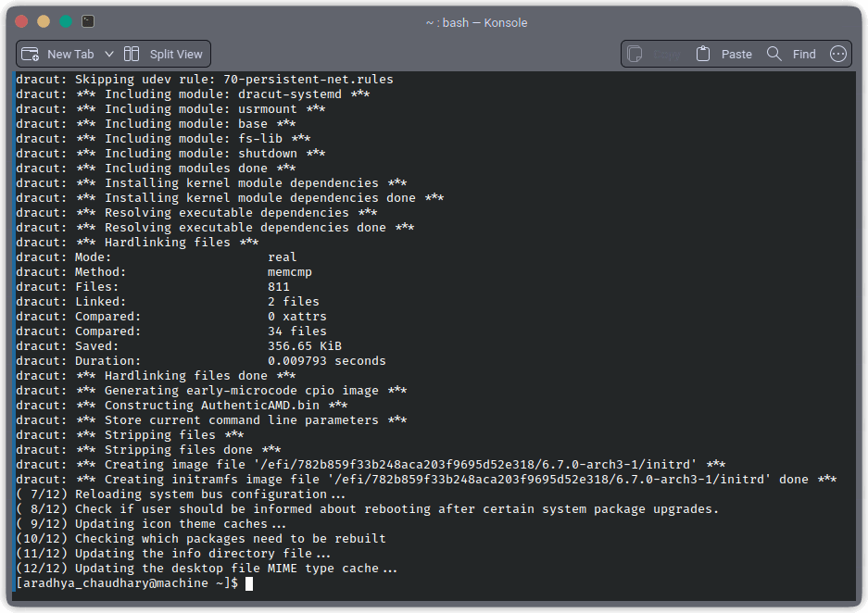Click the Find magnifier icon
The image size is (868, 613).
click(x=774, y=54)
